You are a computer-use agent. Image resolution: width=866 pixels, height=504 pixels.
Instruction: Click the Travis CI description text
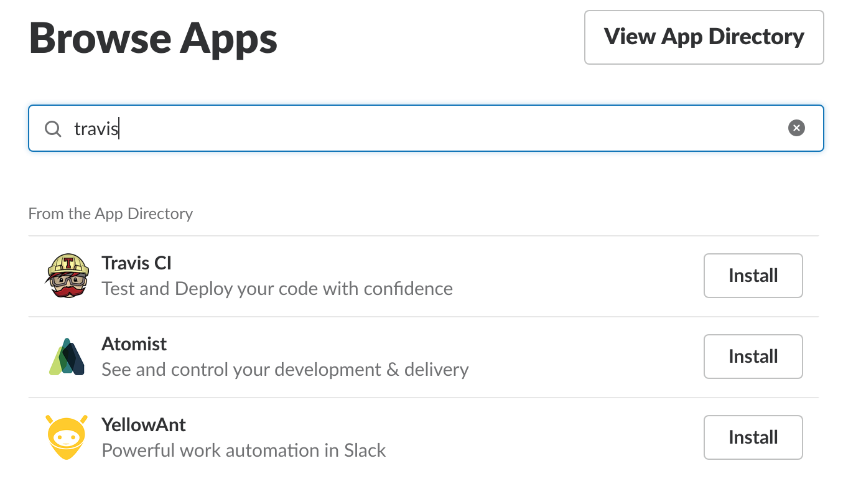[277, 288]
